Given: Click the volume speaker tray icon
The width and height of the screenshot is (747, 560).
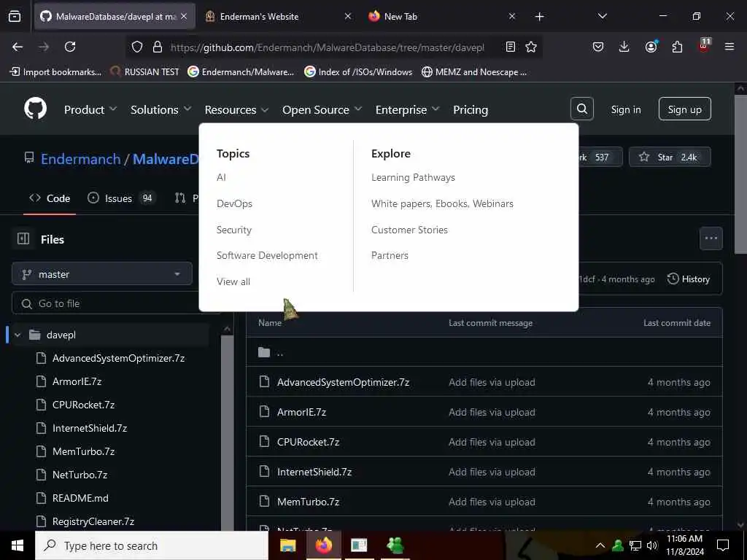Looking at the screenshot, I should (651, 545).
